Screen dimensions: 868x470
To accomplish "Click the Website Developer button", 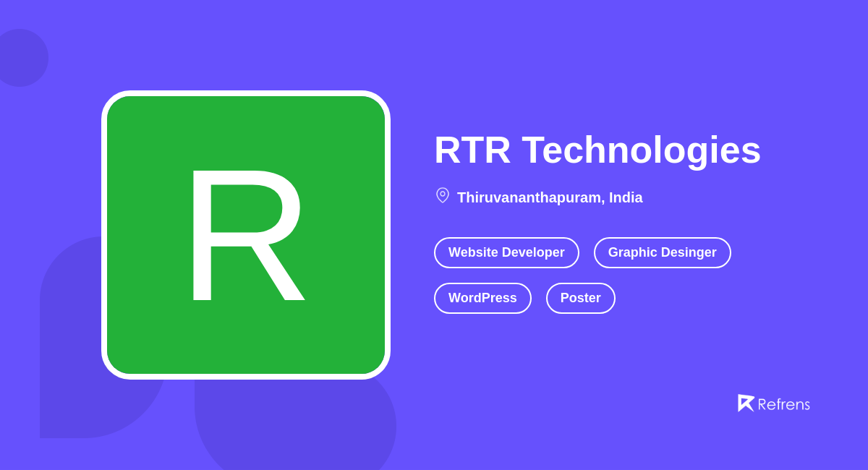I will pyautogui.click(x=506, y=252).
